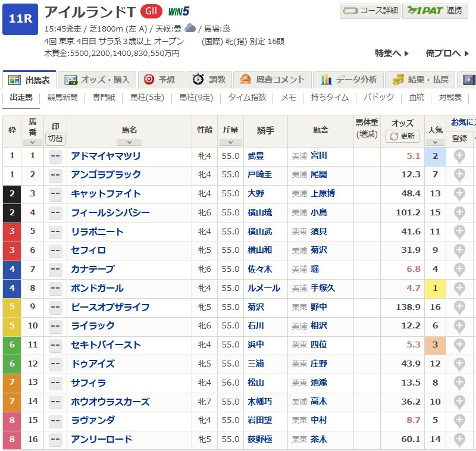
Task: Click favorite plus icon for カナテープ
Action: [459, 270]
